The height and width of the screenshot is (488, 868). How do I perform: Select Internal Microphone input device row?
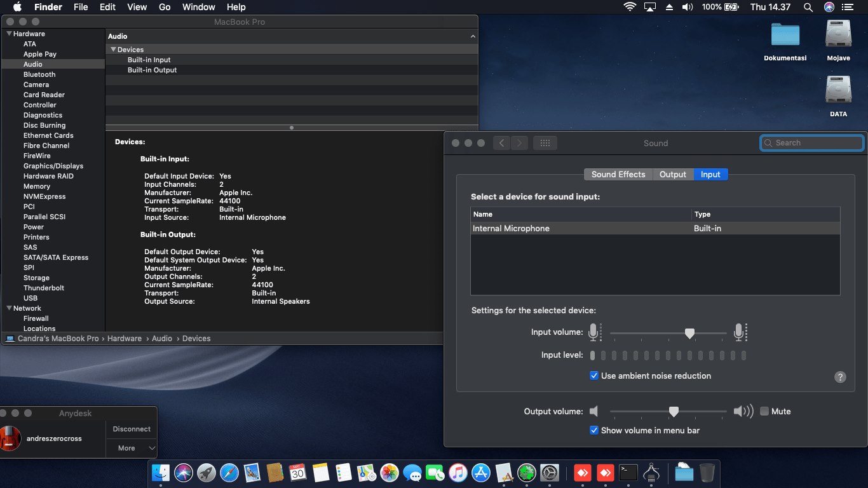point(655,228)
